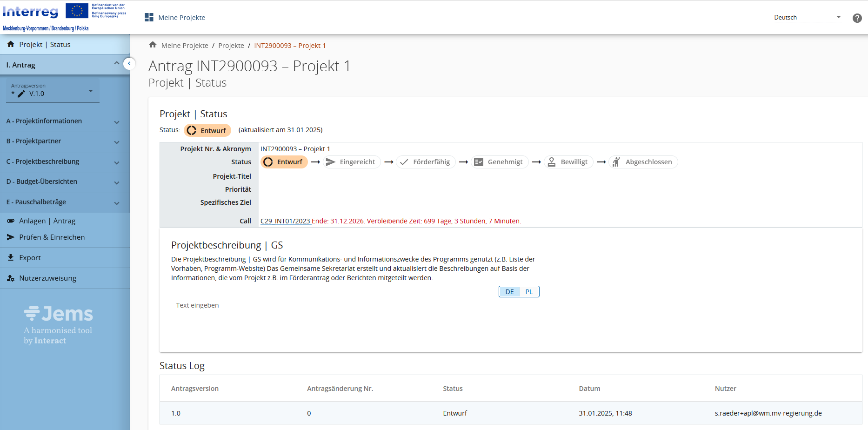Select the DE language toggle
The height and width of the screenshot is (430, 868).
tap(509, 292)
